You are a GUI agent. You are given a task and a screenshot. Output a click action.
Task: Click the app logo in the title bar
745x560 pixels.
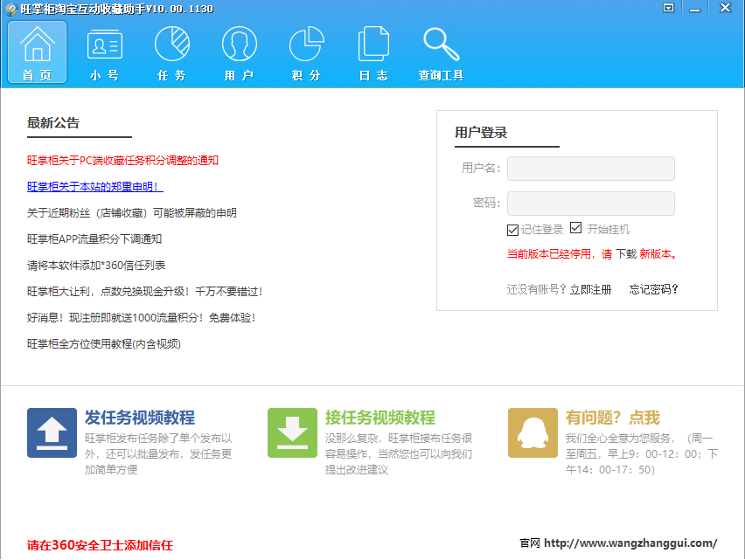pyautogui.click(x=10, y=9)
